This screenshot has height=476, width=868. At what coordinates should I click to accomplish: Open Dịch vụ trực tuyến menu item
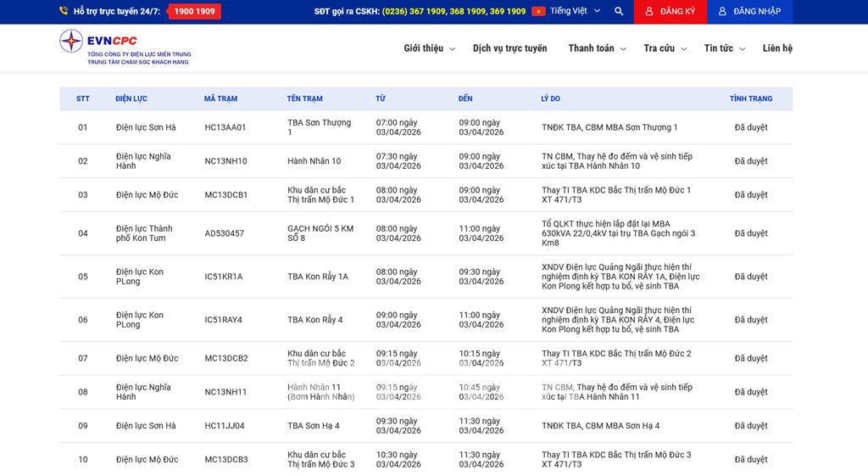[x=509, y=48]
